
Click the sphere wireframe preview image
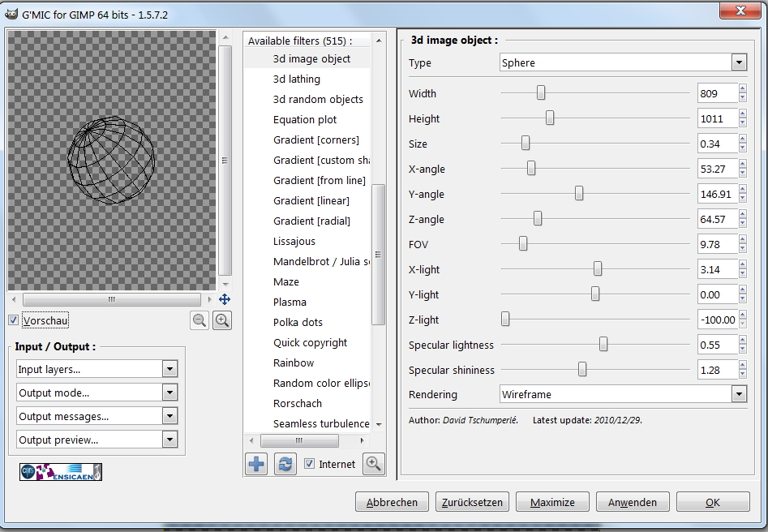coord(111,160)
